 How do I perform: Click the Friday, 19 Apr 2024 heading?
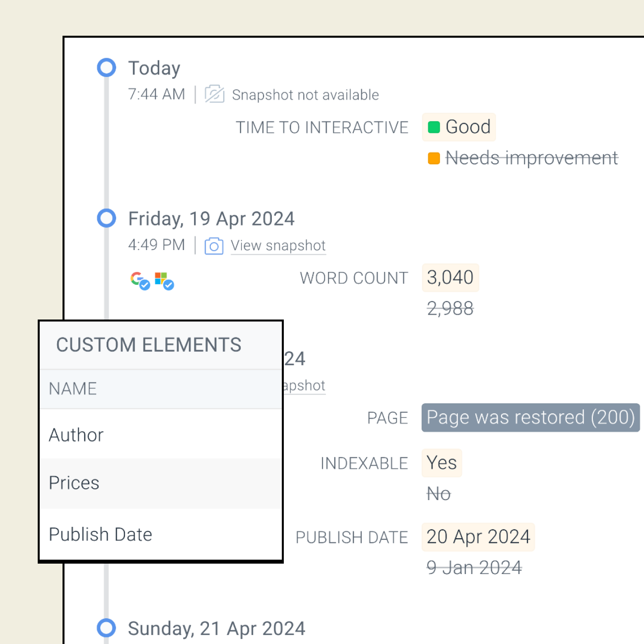pyautogui.click(x=211, y=219)
